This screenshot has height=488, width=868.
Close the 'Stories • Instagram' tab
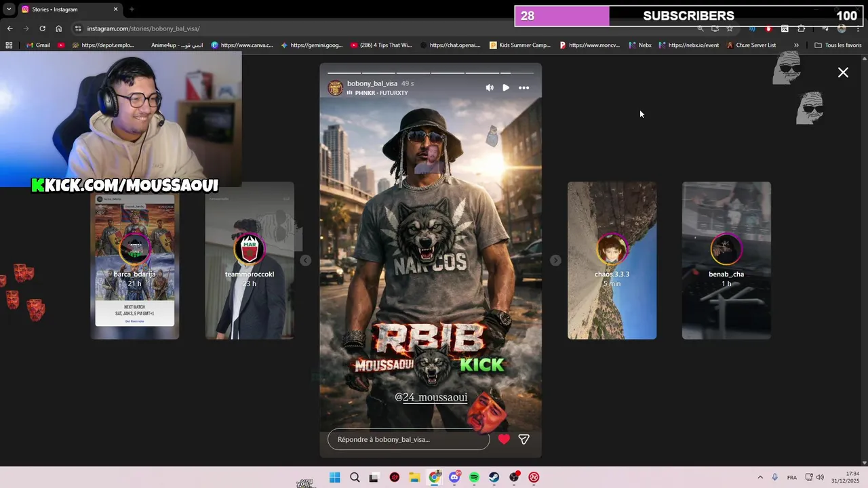(115, 9)
